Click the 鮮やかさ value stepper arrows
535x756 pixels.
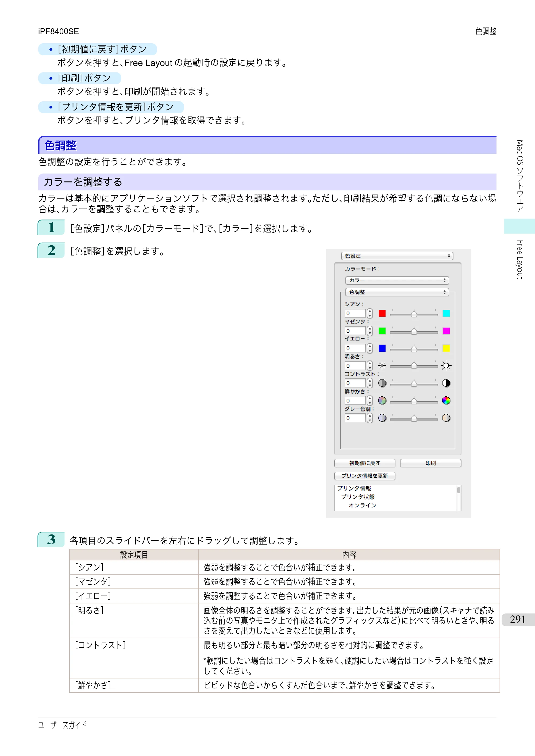pyautogui.click(x=370, y=400)
